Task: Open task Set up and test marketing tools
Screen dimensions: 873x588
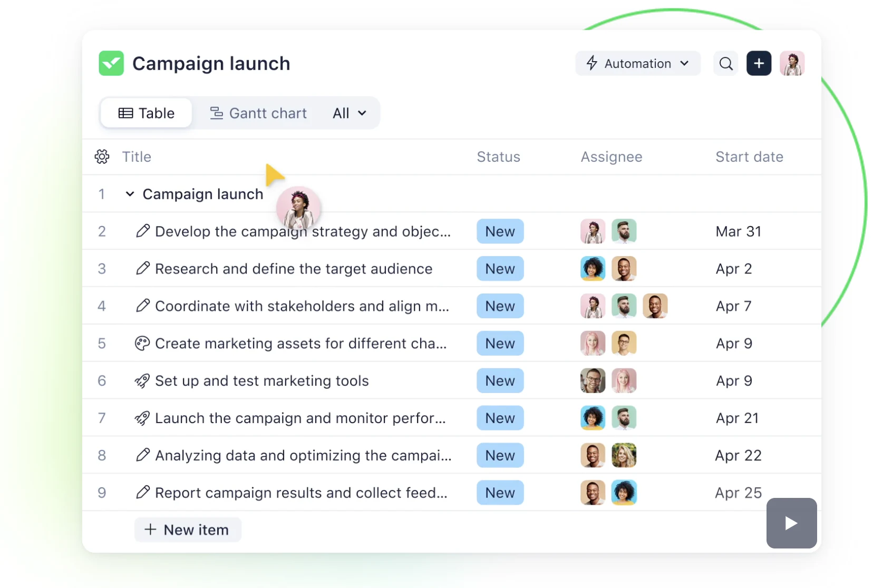Action: coord(262,380)
